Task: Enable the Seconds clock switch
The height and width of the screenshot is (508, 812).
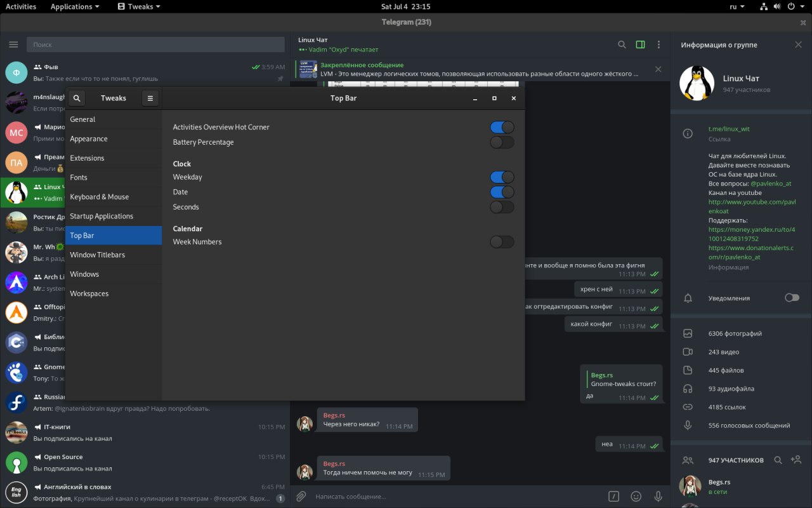Action: [x=502, y=207]
